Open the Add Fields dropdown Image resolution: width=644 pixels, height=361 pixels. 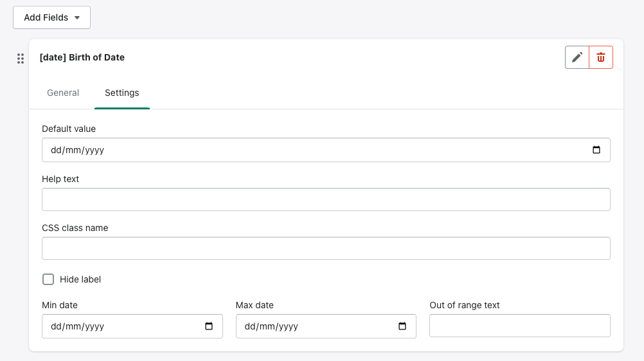pyautogui.click(x=51, y=17)
